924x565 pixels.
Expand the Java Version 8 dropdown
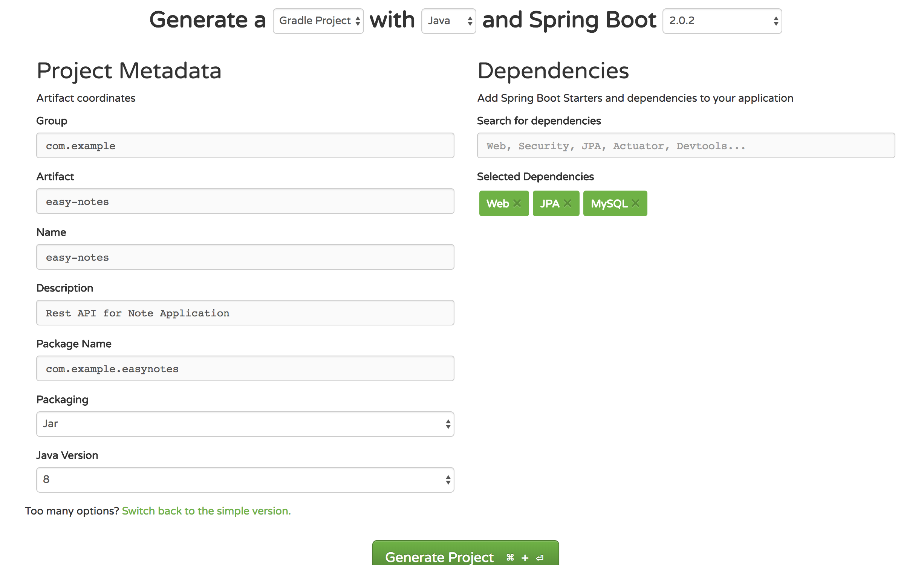(245, 480)
